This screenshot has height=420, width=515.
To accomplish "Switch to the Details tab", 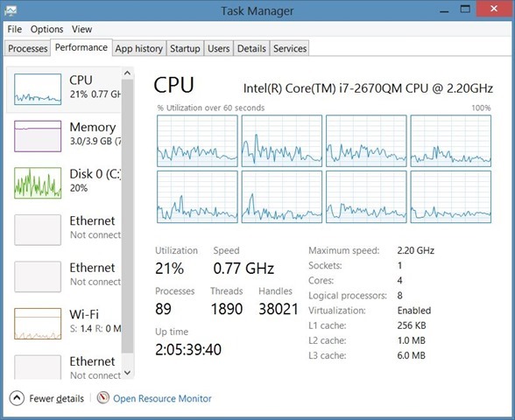I will 251,49.
